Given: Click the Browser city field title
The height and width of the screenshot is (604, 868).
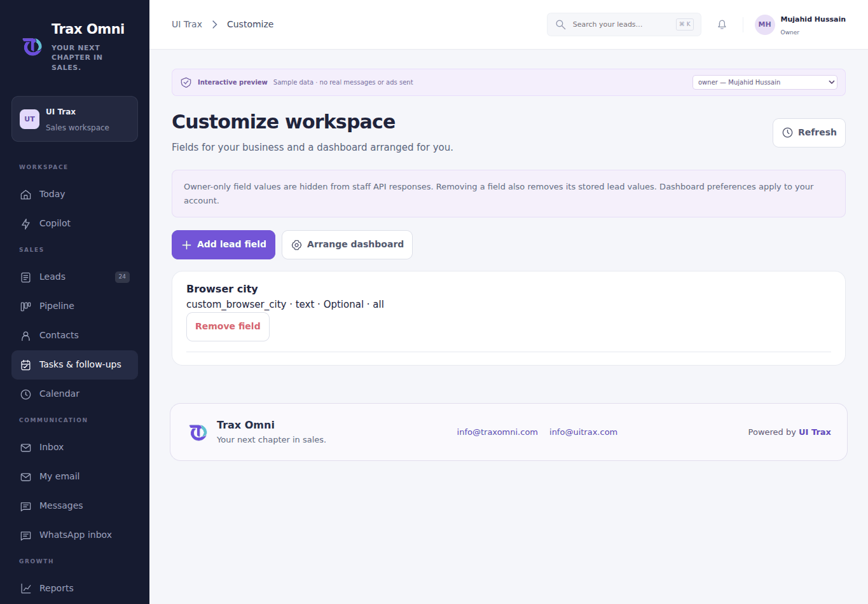Looking at the screenshot, I should 222,289.
